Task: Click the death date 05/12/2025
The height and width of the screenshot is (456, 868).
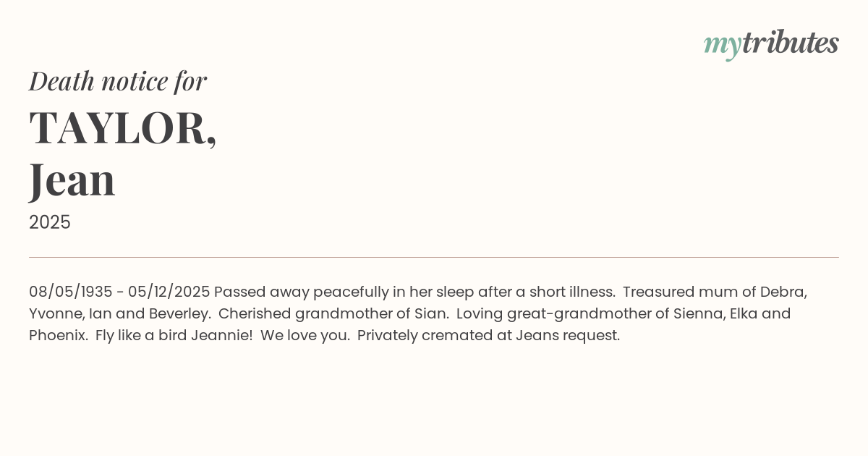Action: coord(169,292)
